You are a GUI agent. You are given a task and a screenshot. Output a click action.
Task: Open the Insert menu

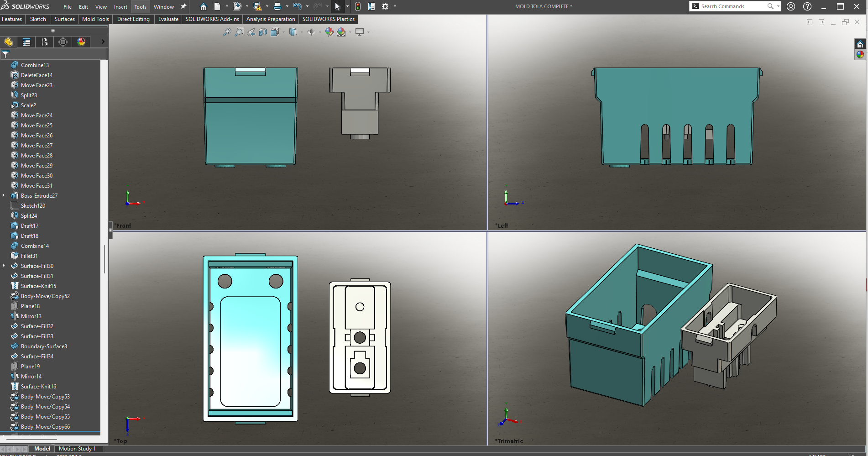[x=120, y=7]
